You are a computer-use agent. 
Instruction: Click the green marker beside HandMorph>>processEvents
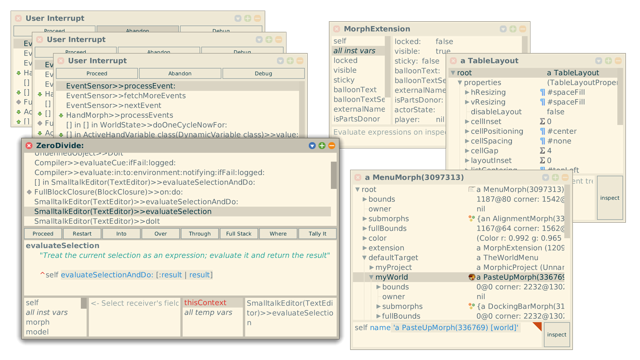[x=61, y=116]
